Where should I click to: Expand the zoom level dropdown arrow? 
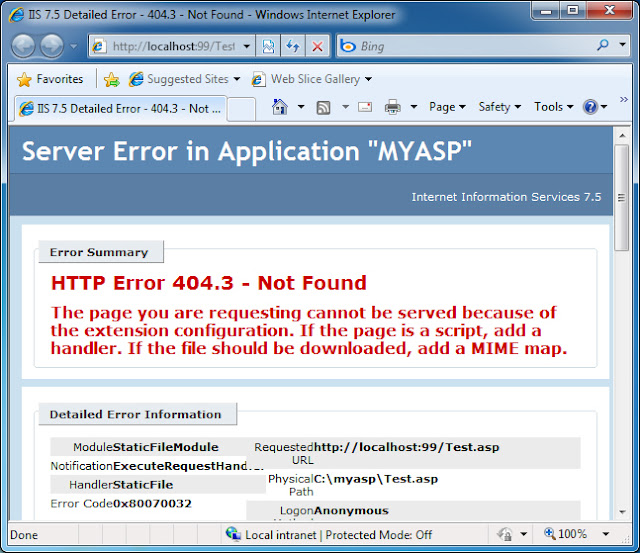coord(606,534)
